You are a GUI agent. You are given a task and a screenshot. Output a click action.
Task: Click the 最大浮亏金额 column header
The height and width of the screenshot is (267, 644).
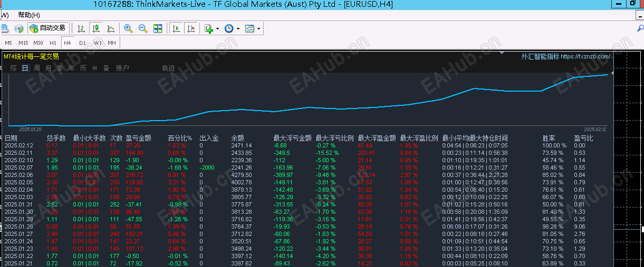coord(292,138)
